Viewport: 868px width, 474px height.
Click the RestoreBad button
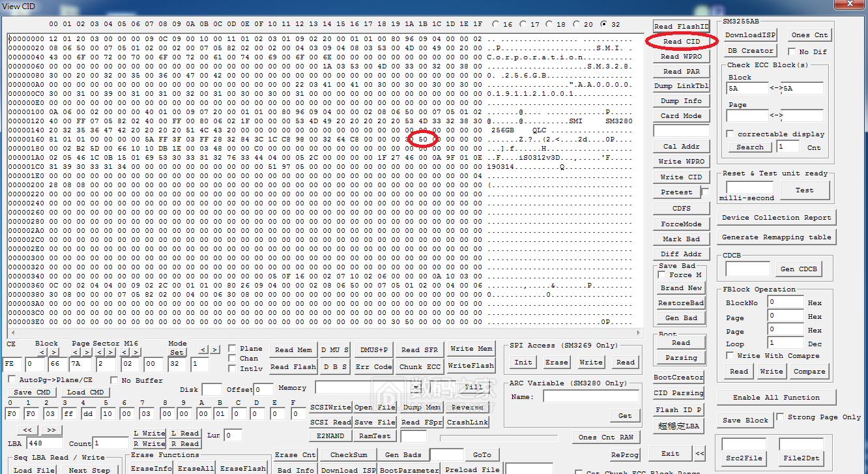[682, 303]
